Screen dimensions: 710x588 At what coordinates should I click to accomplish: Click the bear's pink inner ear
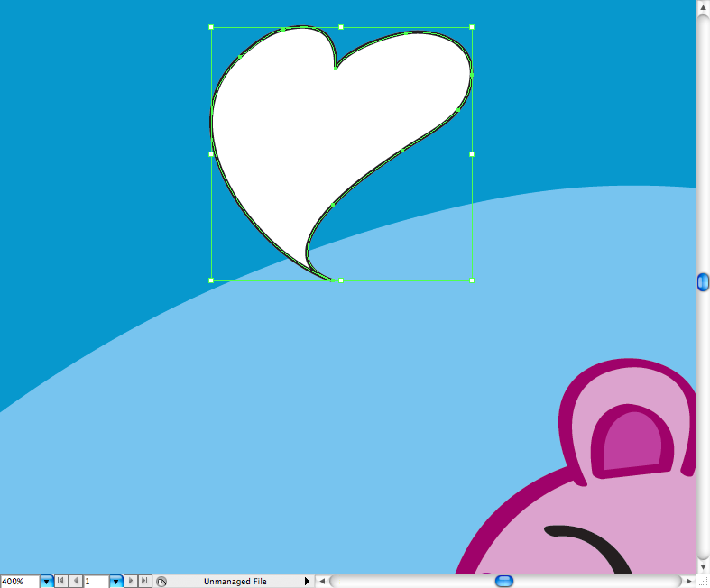[632, 444]
